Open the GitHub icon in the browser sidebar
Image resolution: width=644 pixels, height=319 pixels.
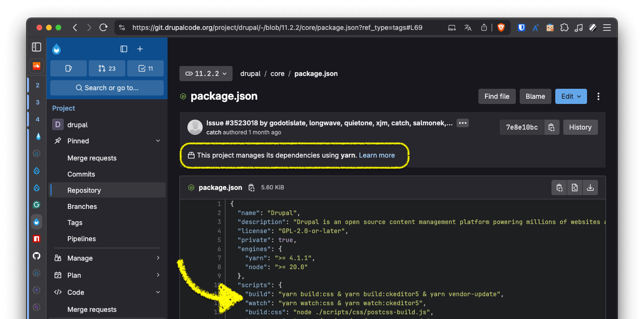point(36,256)
